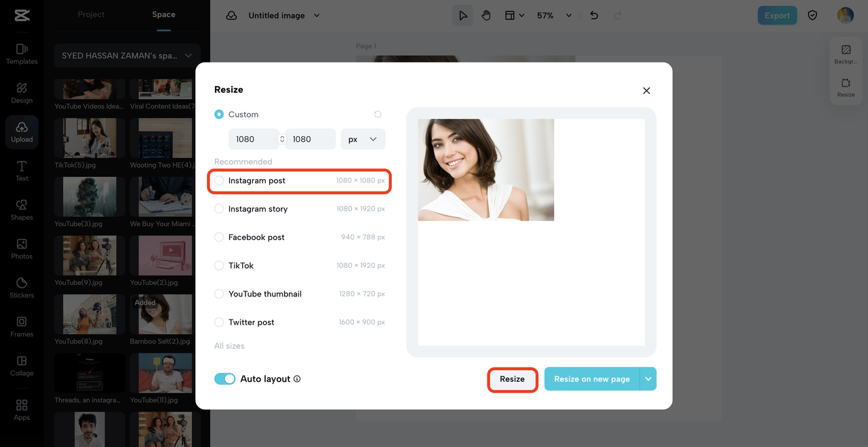This screenshot has height=447, width=868.
Task: Select the Custom size radio button
Action: tap(219, 115)
